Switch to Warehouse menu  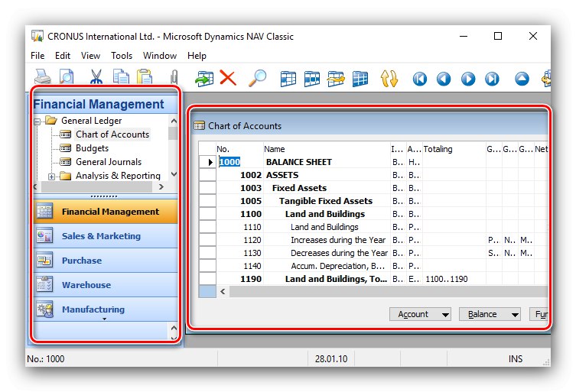(106, 285)
